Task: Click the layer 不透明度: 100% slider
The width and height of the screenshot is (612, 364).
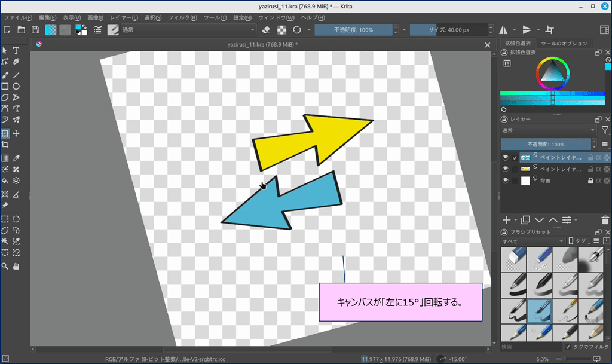Action: pos(545,145)
